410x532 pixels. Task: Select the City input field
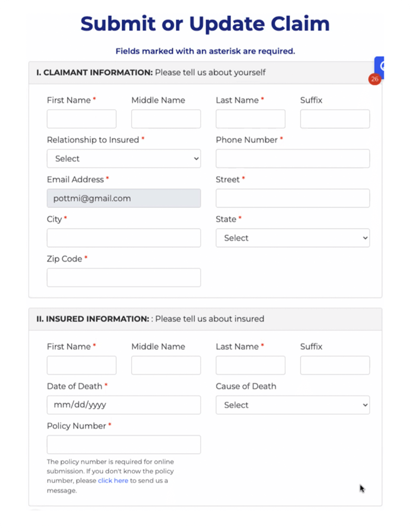click(x=124, y=238)
